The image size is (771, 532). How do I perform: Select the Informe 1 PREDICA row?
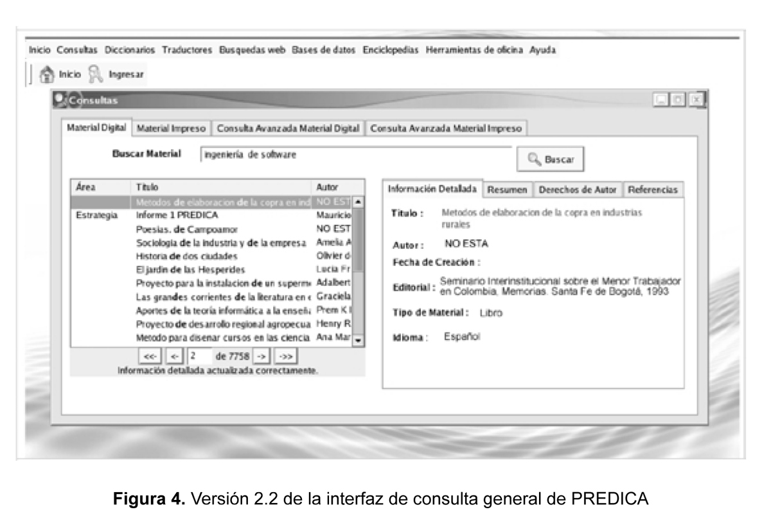177,215
